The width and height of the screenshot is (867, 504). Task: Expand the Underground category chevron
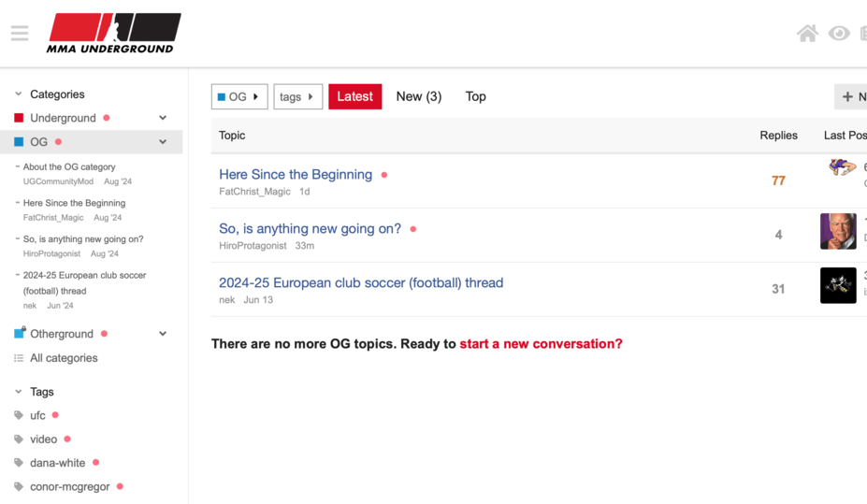(x=163, y=118)
